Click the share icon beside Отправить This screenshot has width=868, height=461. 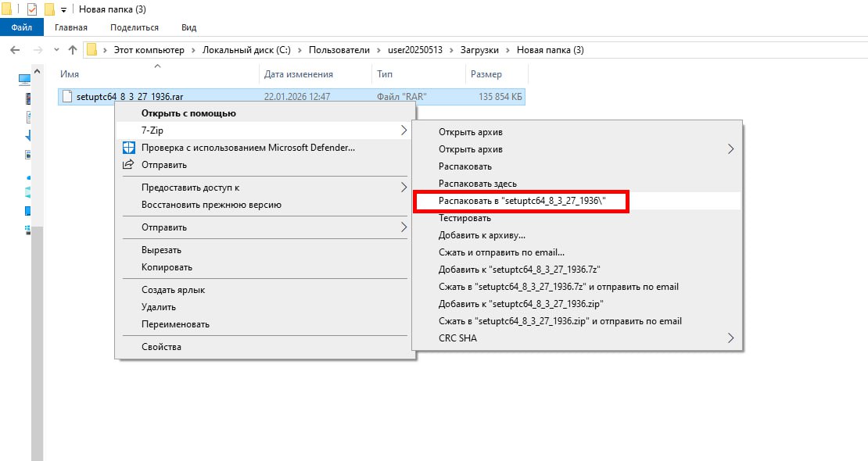128,165
